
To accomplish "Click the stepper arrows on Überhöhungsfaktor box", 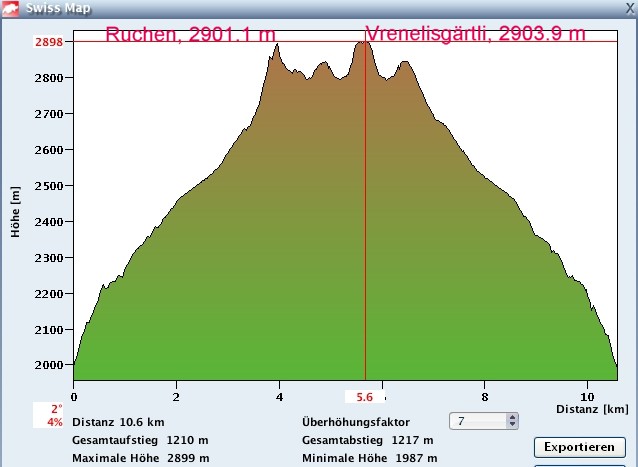I will point(512,422).
